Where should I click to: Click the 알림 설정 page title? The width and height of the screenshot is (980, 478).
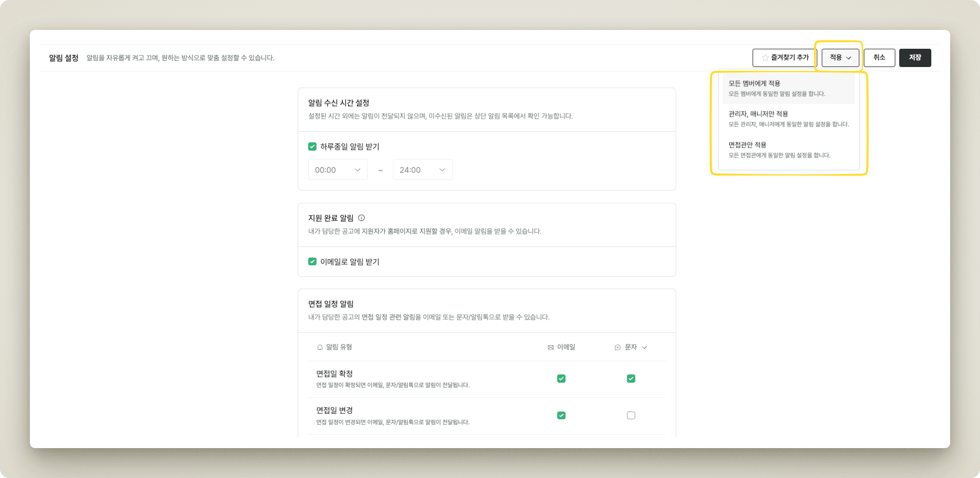coord(64,58)
